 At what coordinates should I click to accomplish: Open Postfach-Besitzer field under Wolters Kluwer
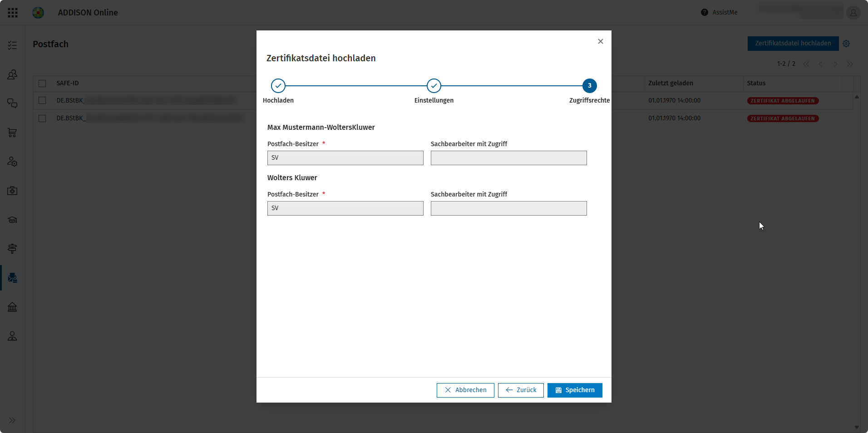(345, 208)
